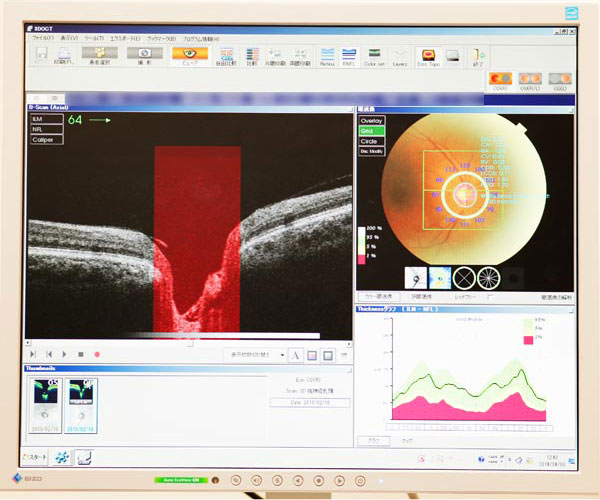Click the RNFL layer icon
Viewport: 600px width, 500px height.
[x=349, y=57]
